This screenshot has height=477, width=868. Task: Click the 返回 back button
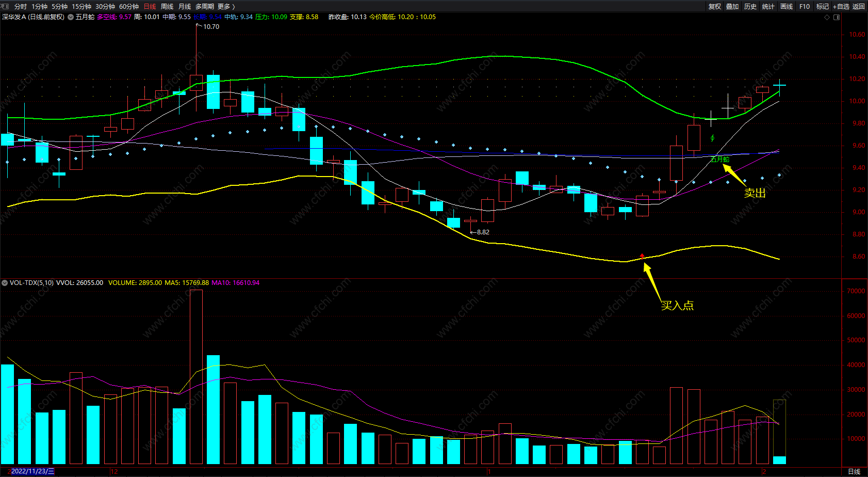[859, 7]
